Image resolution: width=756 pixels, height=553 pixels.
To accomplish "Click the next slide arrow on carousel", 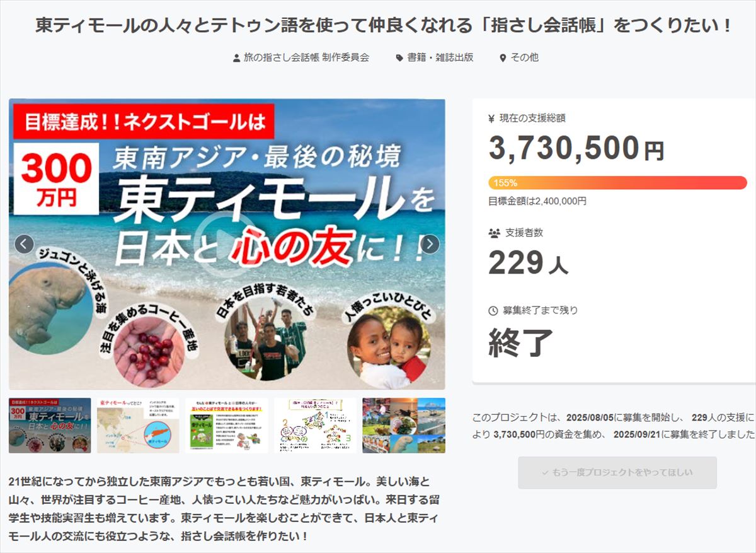I will [x=430, y=244].
